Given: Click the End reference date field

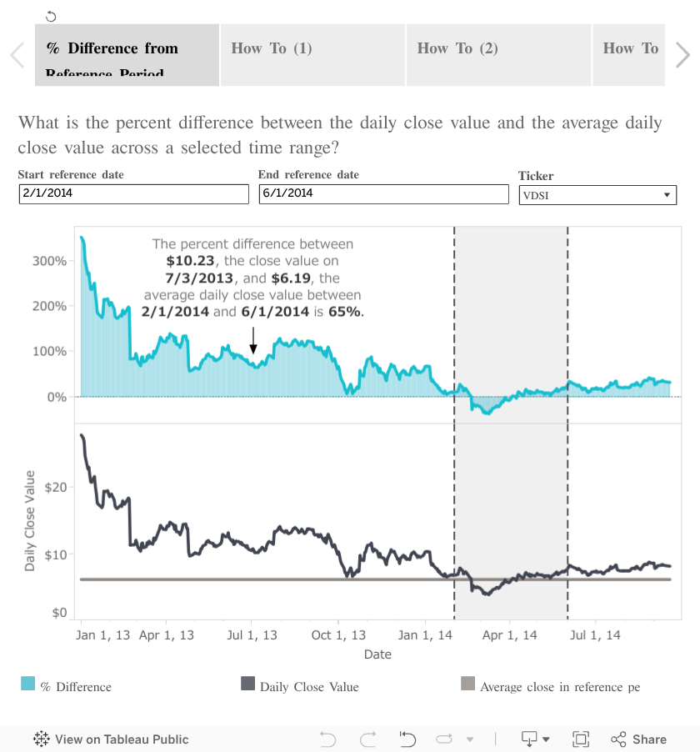Looking at the screenshot, I should [383, 193].
